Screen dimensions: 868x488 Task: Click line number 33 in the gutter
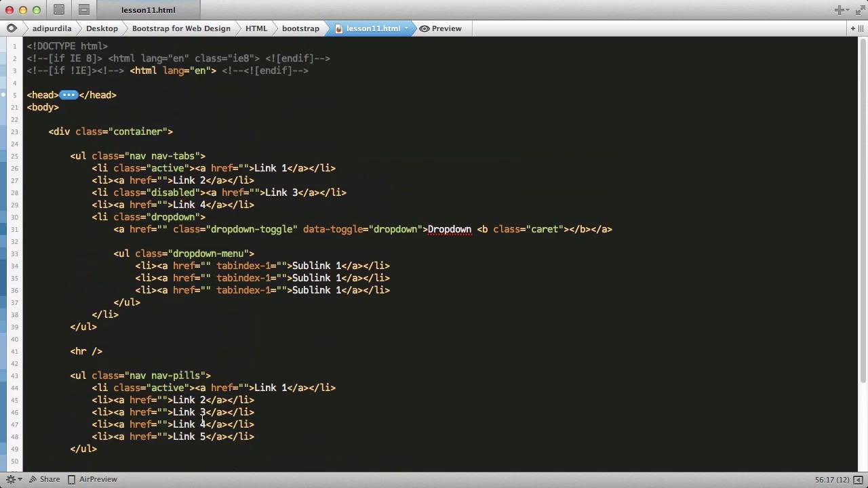(14, 254)
